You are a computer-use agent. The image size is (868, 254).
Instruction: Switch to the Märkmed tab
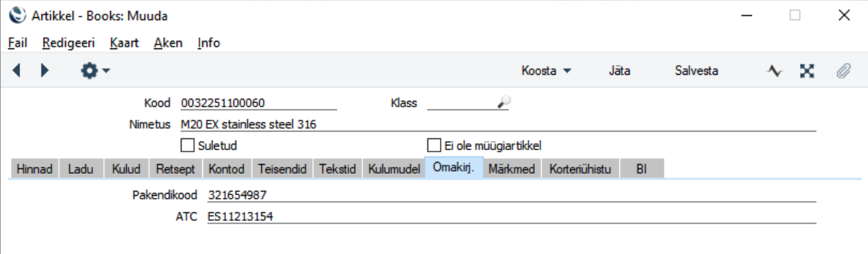click(x=512, y=169)
